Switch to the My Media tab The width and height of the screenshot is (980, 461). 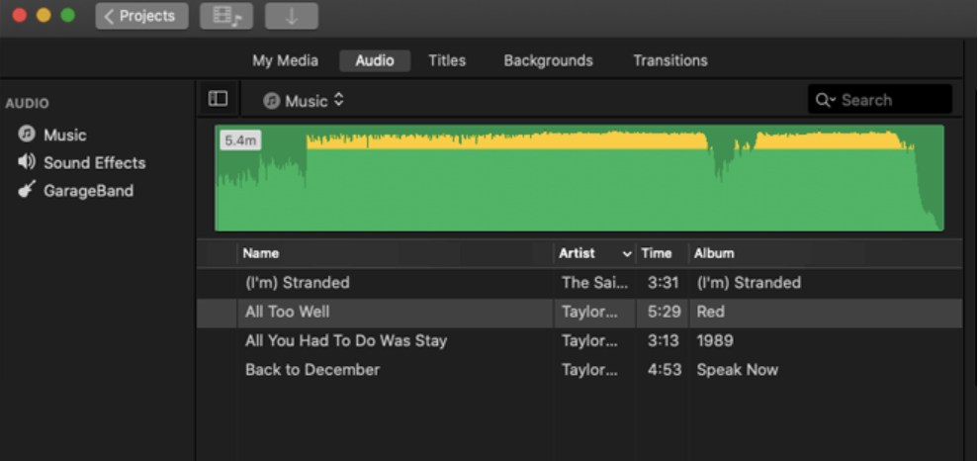tap(285, 60)
